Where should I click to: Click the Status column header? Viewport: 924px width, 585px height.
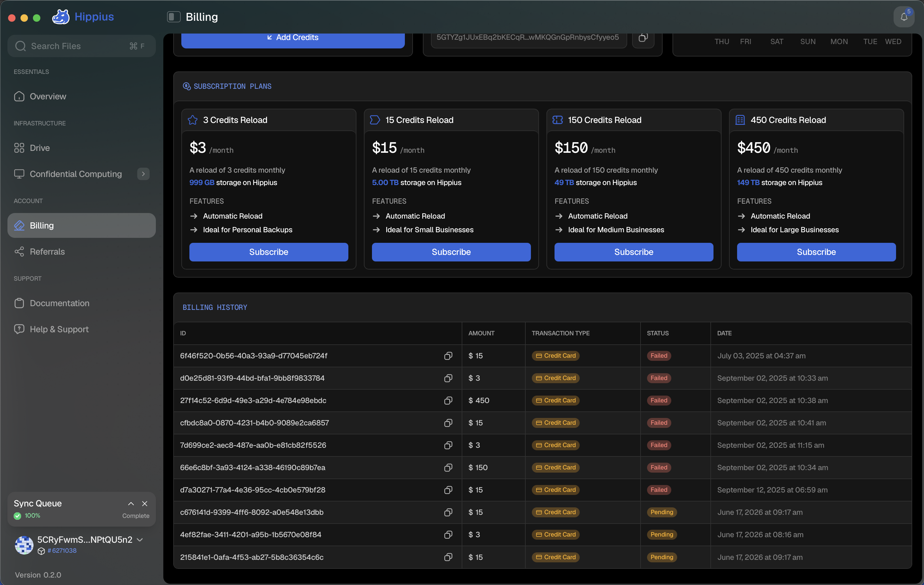658,333
